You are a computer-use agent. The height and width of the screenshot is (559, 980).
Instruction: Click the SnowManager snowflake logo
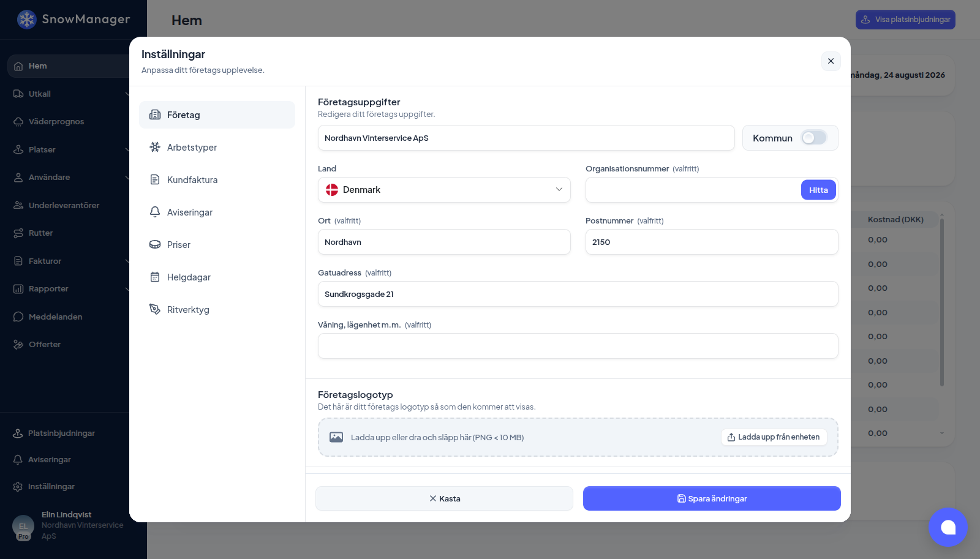pos(26,20)
